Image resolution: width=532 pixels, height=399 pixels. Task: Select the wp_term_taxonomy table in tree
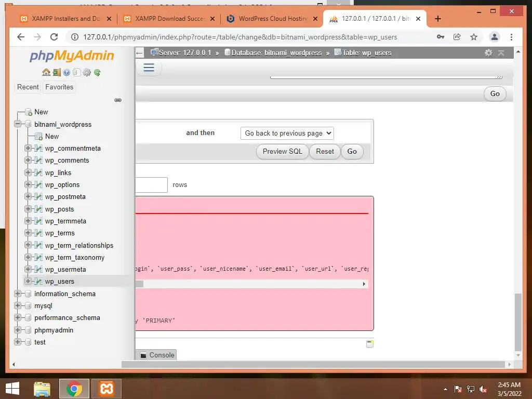(x=75, y=257)
